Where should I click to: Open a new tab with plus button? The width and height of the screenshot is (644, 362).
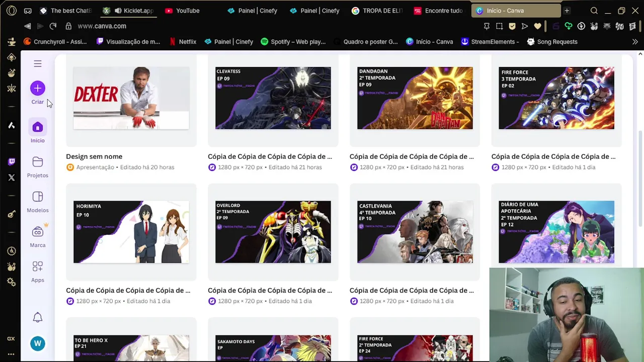tap(567, 11)
